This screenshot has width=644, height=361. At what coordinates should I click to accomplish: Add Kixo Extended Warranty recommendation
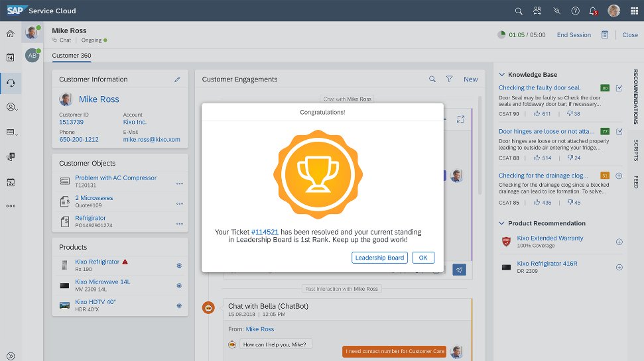click(619, 242)
